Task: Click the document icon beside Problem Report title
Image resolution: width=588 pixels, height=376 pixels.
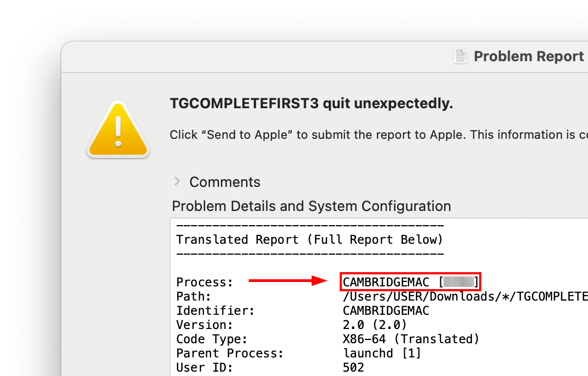Action: click(461, 56)
